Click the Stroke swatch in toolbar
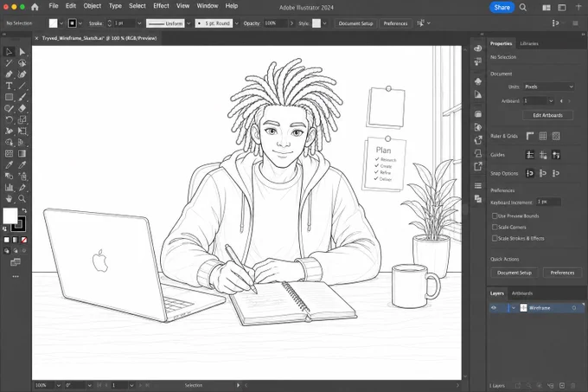The width and height of the screenshot is (588, 392). click(19, 224)
